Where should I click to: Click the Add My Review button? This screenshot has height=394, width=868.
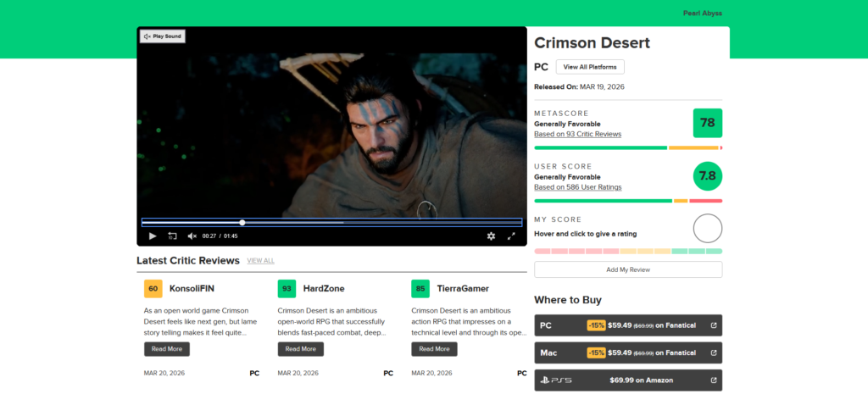pyautogui.click(x=628, y=269)
